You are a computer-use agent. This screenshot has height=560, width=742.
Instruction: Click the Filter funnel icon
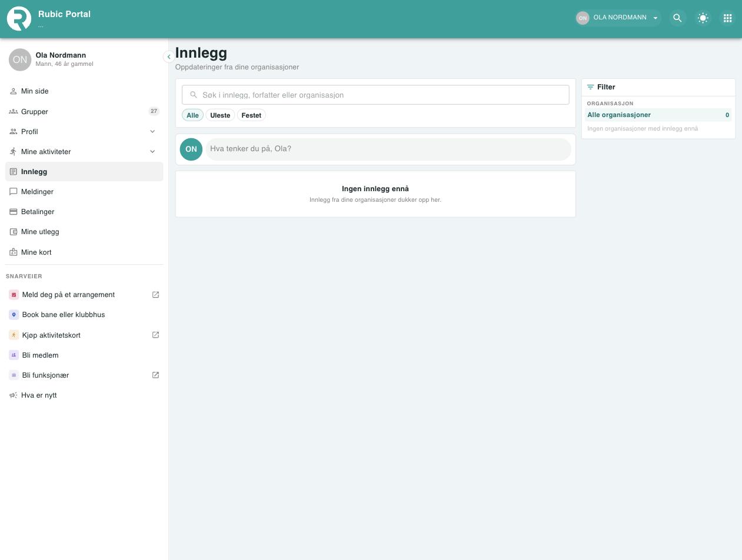coord(591,87)
